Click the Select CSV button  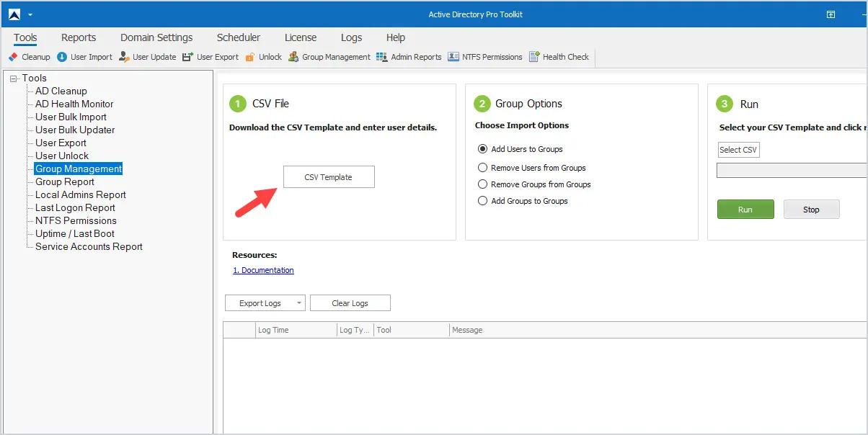point(739,150)
